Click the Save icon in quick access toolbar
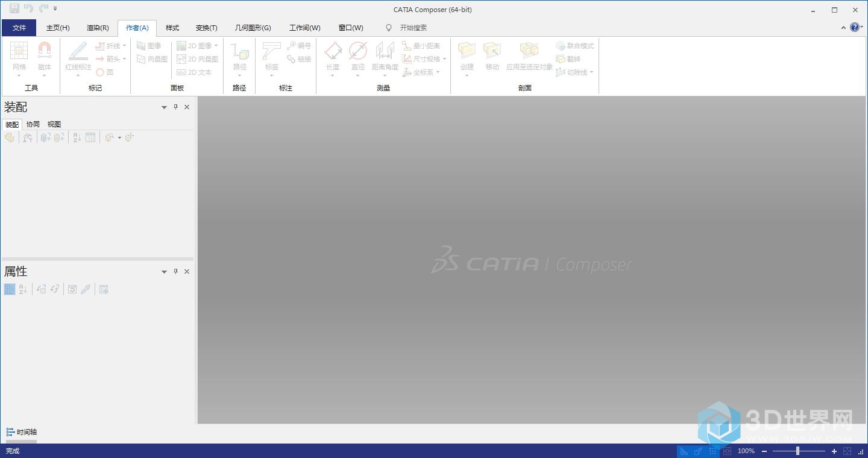Screen dimensions: 868x458 pyautogui.click(x=14, y=9)
